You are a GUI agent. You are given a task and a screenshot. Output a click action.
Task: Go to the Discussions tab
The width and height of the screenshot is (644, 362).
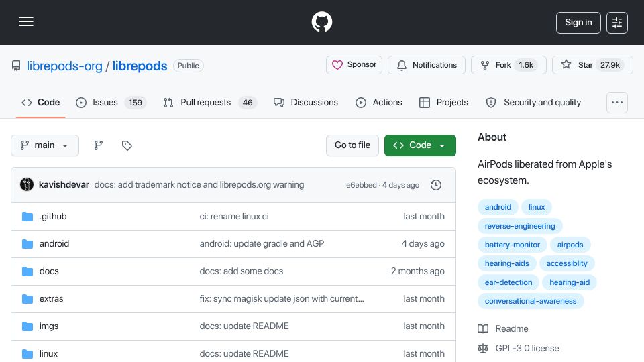click(306, 102)
